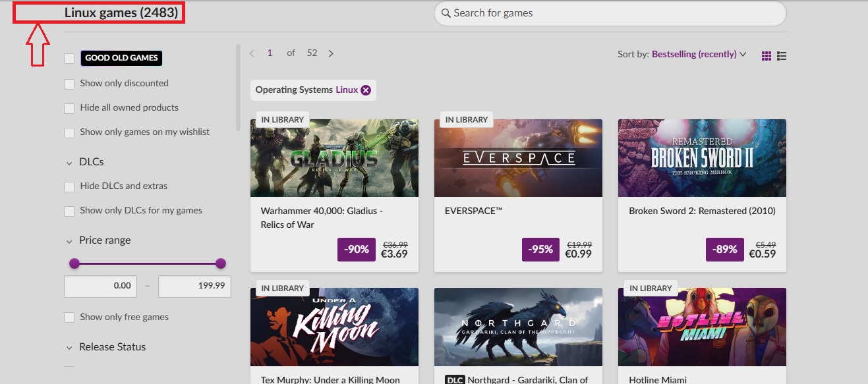Check Hide DLCs and extras
Screen dimensions: 868x384
tap(69, 186)
